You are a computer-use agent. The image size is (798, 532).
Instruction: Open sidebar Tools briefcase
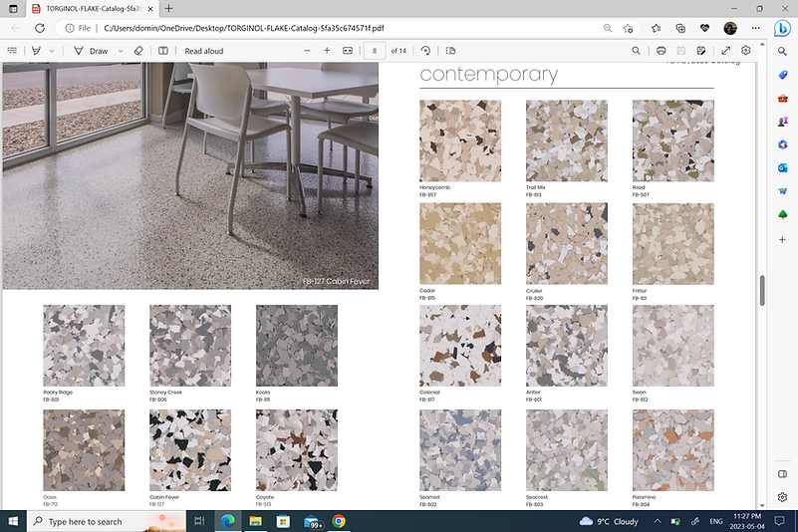(783, 99)
